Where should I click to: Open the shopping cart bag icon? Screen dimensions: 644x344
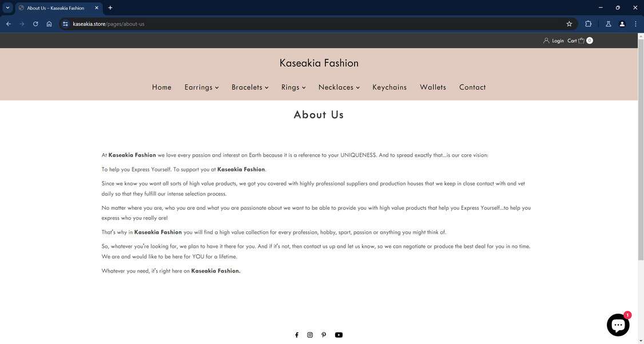582,40
